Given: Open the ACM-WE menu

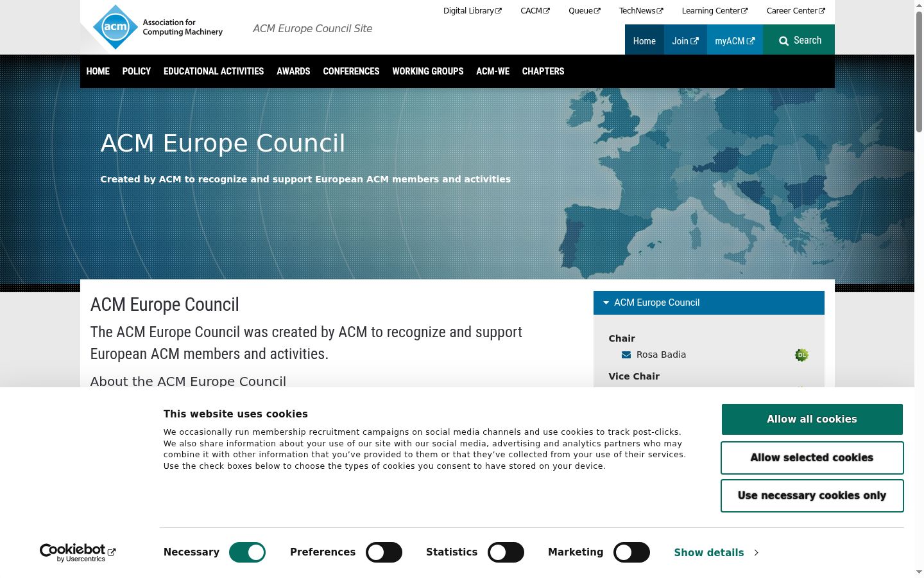Looking at the screenshot, I should [x=493, y=71].
